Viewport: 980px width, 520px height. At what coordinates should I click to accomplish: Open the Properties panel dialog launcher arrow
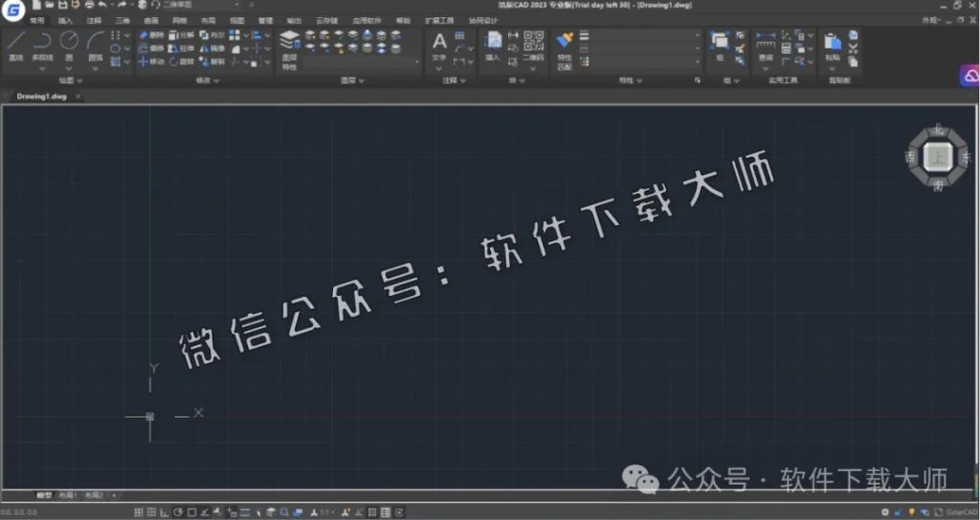698,80
